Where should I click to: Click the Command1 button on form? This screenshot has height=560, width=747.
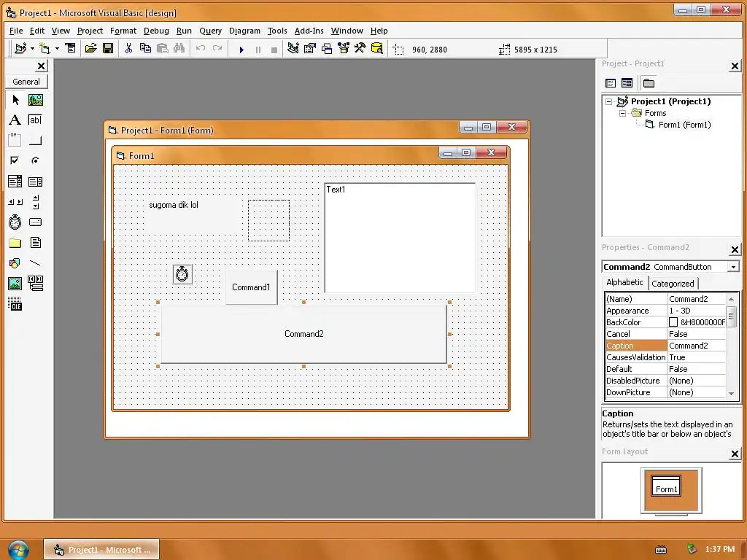pyautogui.click(x=251, y=287)
